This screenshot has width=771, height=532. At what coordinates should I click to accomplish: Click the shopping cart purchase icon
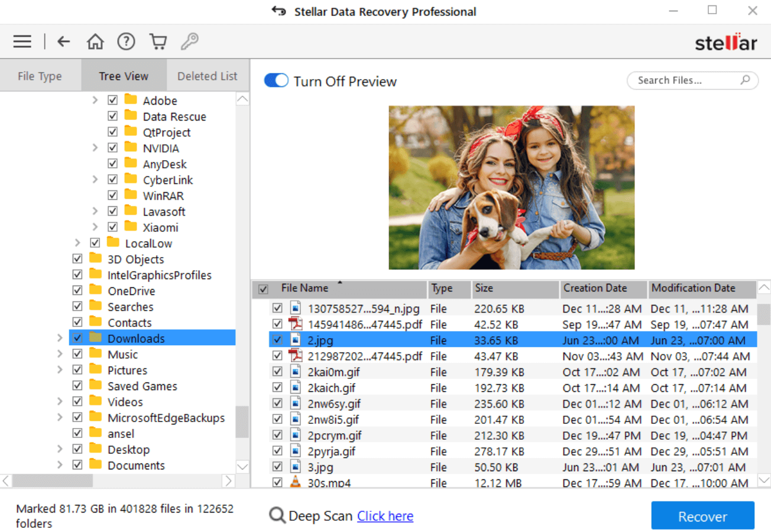(158, 41)
